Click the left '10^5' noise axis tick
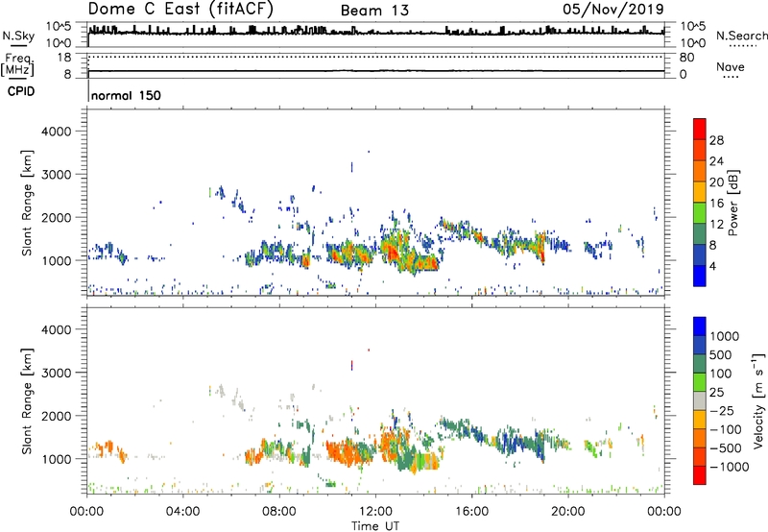 pos(59,26)
